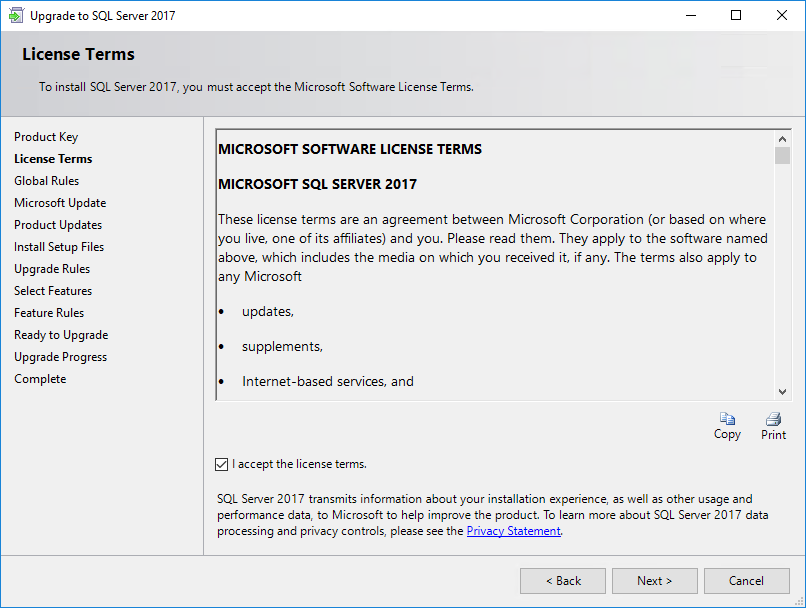The image size is (806, 608).
Task: Open the Privacy Statement link
Action: click(513, 531)
